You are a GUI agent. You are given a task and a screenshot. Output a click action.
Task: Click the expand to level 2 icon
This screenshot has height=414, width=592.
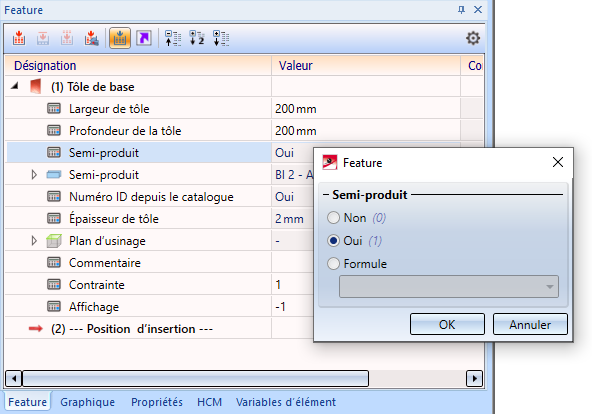[x=197, y=38]
